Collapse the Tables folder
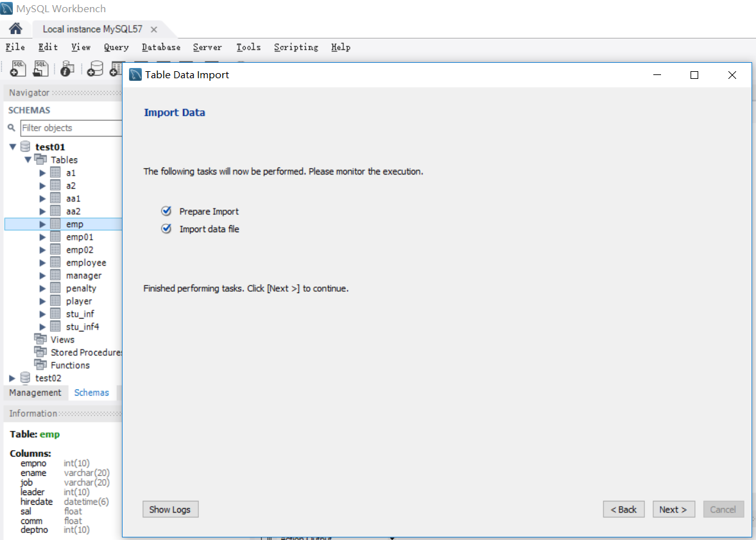The image size is (756, 540). pyautogui.click(x=28, y=160)
